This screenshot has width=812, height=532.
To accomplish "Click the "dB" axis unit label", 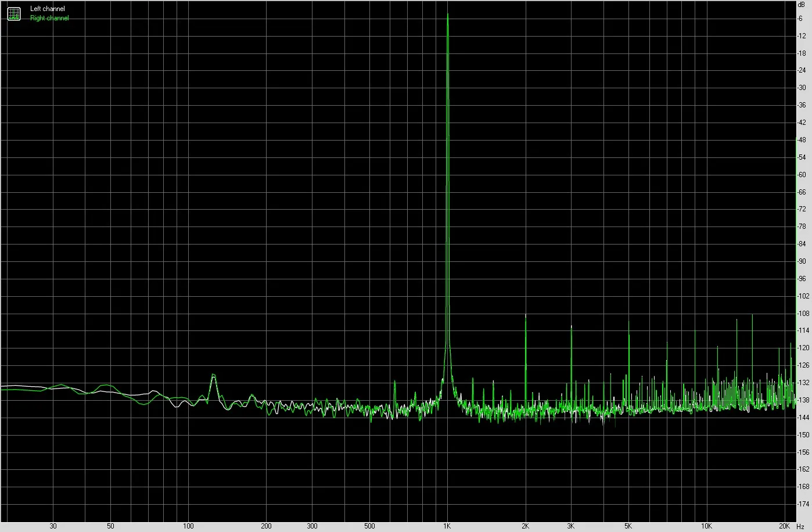I will pyautogui.click(x=802, y=4).
